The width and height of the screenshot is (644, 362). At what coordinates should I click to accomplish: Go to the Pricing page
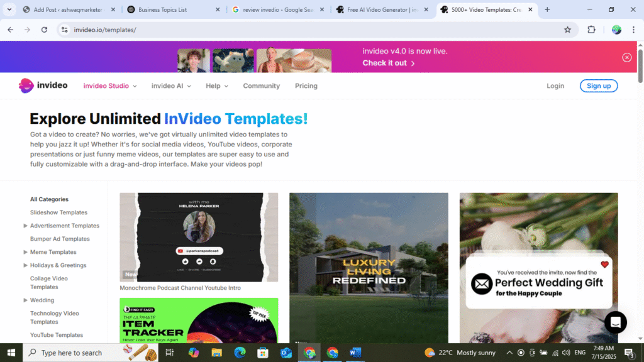pos(306,86)
